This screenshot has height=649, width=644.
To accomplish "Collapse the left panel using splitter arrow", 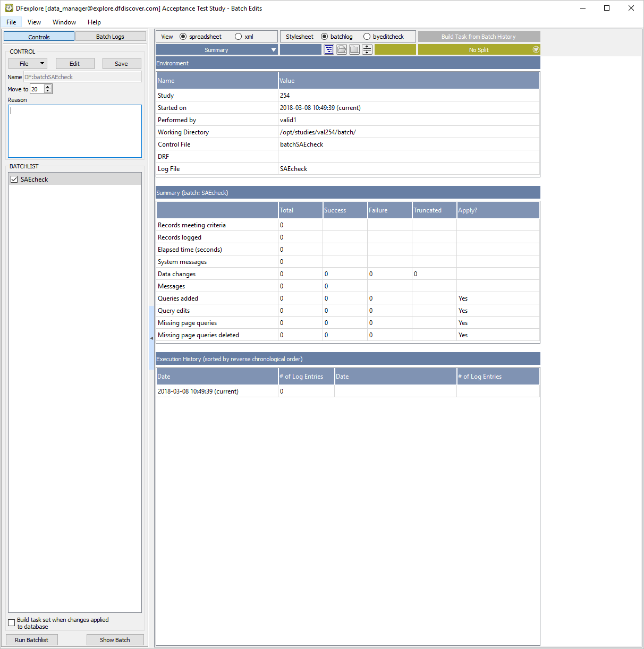I will (151, 338).
